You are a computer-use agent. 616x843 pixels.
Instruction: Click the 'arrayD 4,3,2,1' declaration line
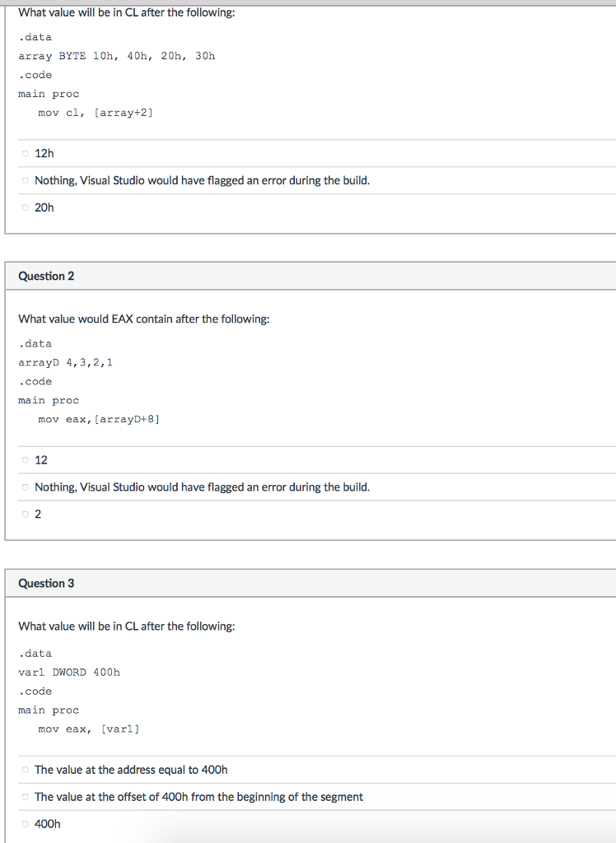[65, 362]
